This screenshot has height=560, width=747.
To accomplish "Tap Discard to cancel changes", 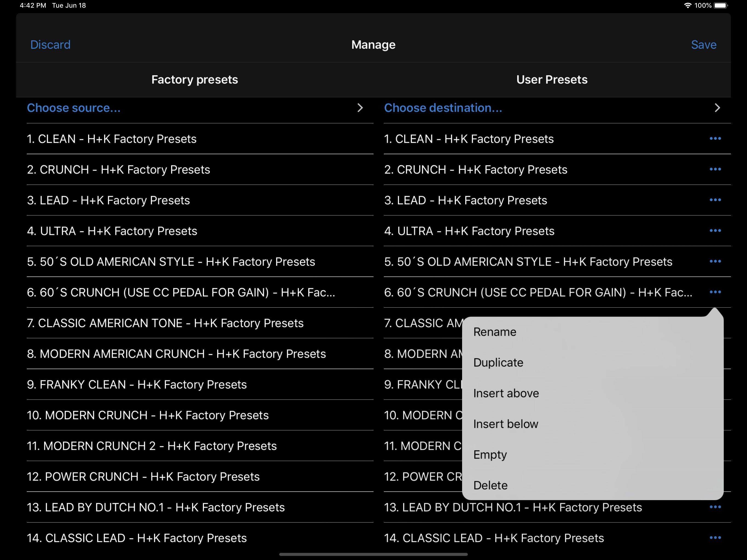I will 50,45.
